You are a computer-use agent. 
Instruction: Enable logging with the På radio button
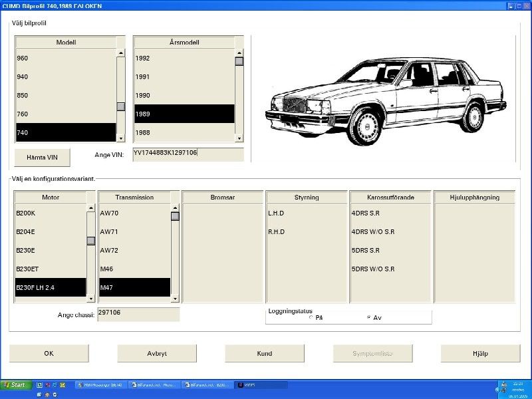tap(311, 318)
